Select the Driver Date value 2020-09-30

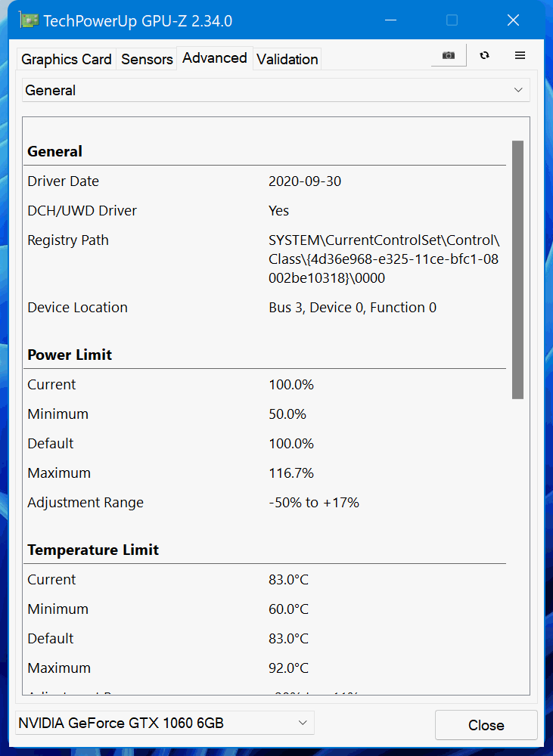(305, 181)
